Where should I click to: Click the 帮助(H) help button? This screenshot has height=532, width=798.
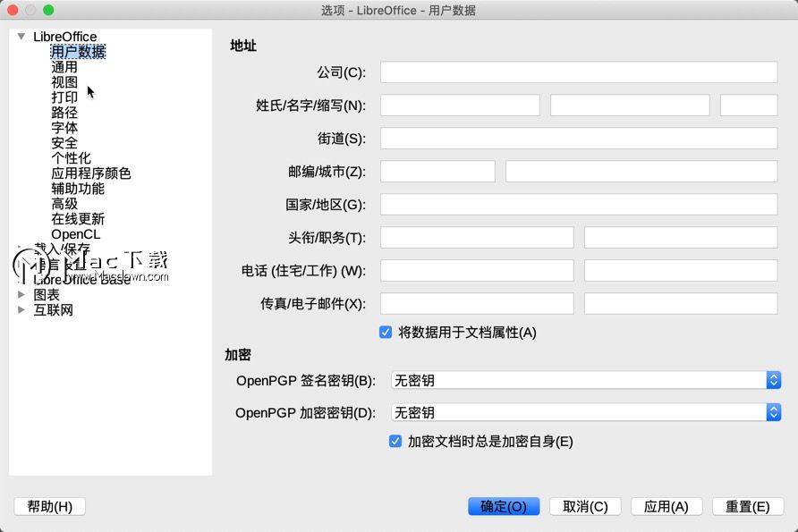click(x=50, y=507)
